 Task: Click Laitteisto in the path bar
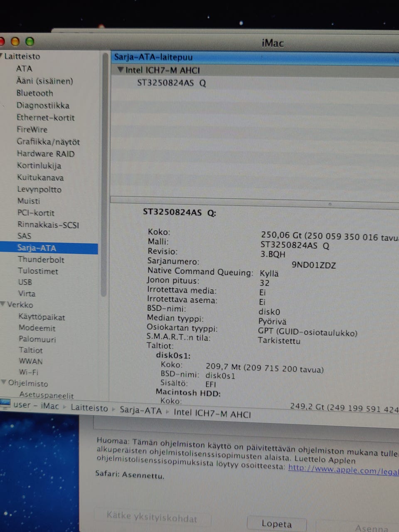89,408
